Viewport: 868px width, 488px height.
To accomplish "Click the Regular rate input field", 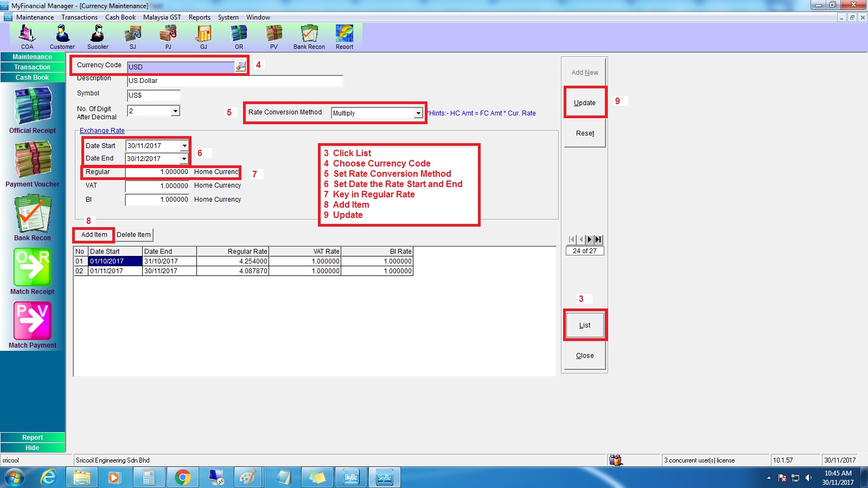I will pyautogui.click(x=157, y=172).
